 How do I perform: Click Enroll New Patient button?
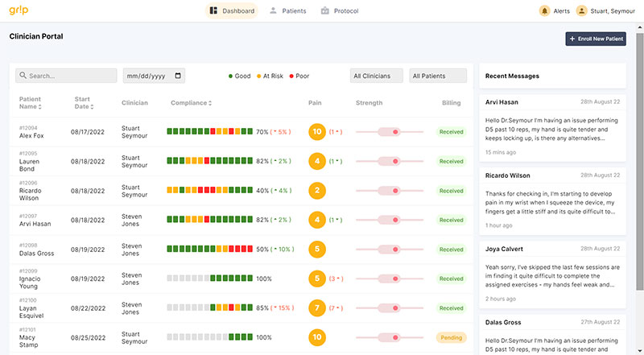pyautogui.click(x=596, y=39)
